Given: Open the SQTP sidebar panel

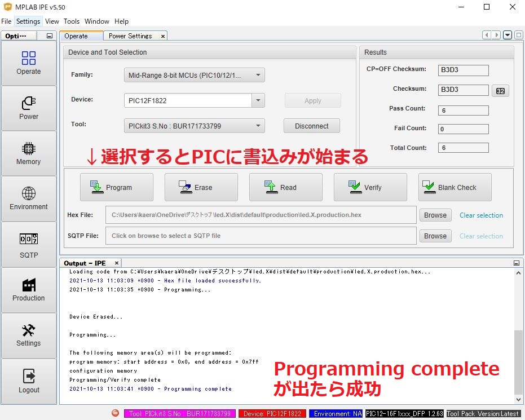Looking at the screenshot, I should click(28, 245).
